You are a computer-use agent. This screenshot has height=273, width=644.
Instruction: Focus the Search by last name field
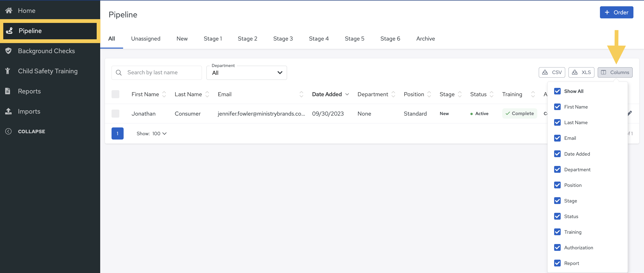(x=157, y=73)
